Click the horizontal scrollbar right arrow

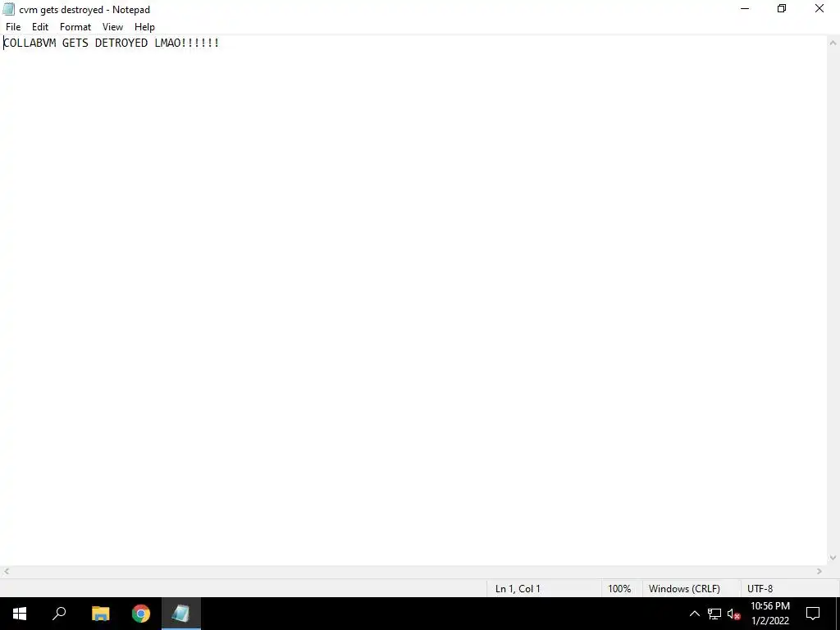[819, 572]
